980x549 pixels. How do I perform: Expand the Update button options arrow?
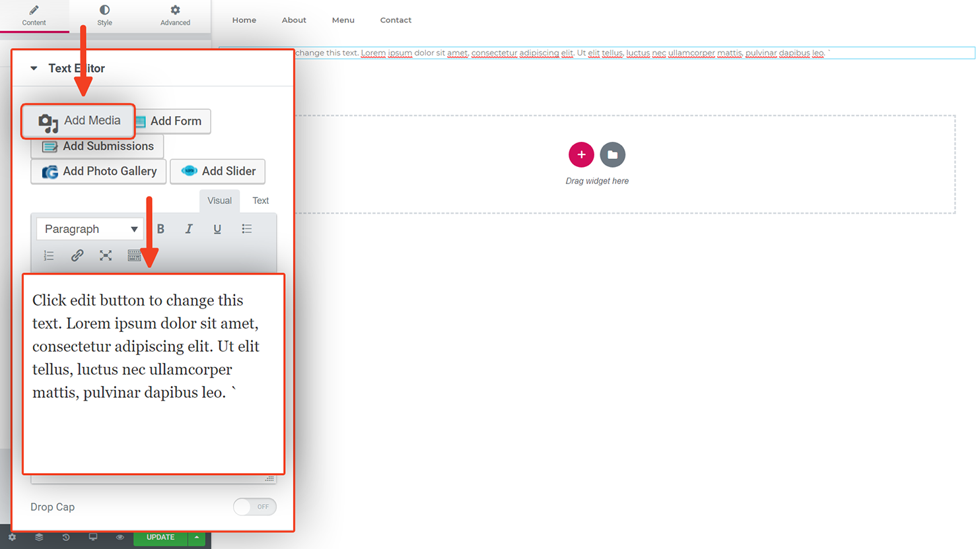tap(196, 537)
